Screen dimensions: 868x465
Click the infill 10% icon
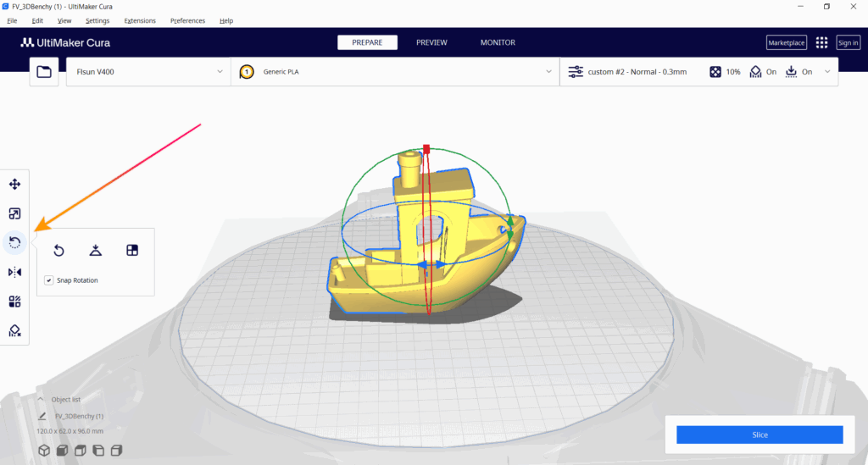pos(715,72)
